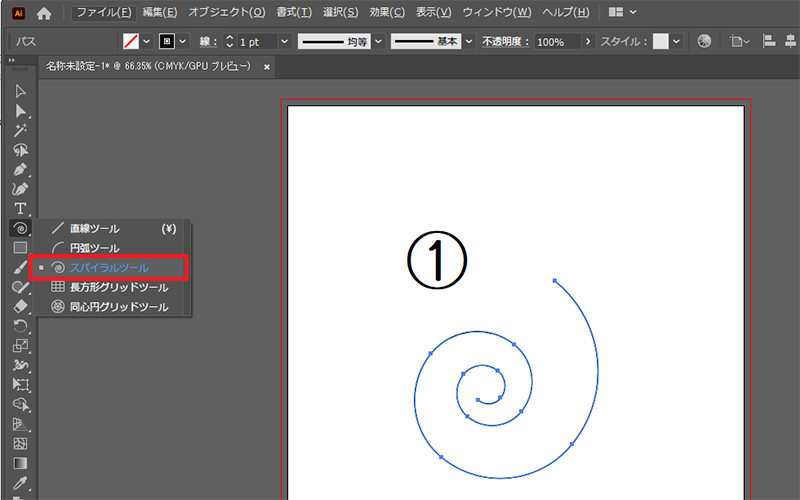Select the Magic Wand tool

tap(20, 130)
